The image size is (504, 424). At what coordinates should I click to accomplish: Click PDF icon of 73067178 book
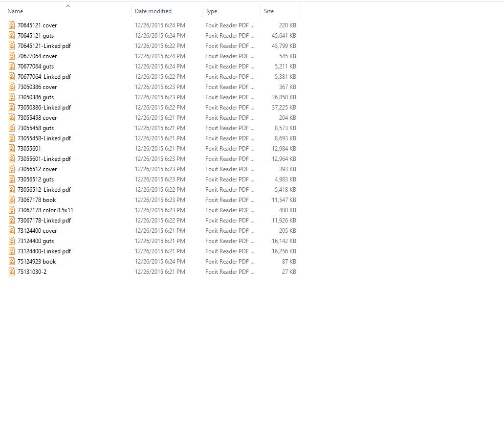click(x=12, y=200)
